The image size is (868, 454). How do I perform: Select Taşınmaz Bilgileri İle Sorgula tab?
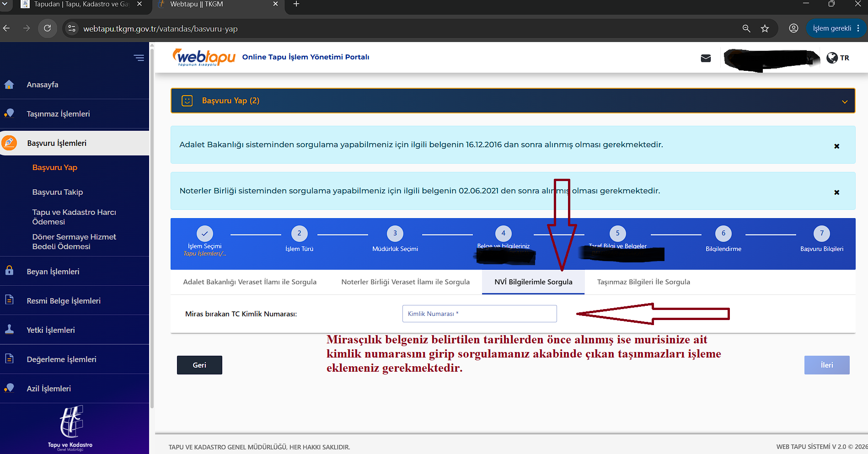[x=643, y=282]
